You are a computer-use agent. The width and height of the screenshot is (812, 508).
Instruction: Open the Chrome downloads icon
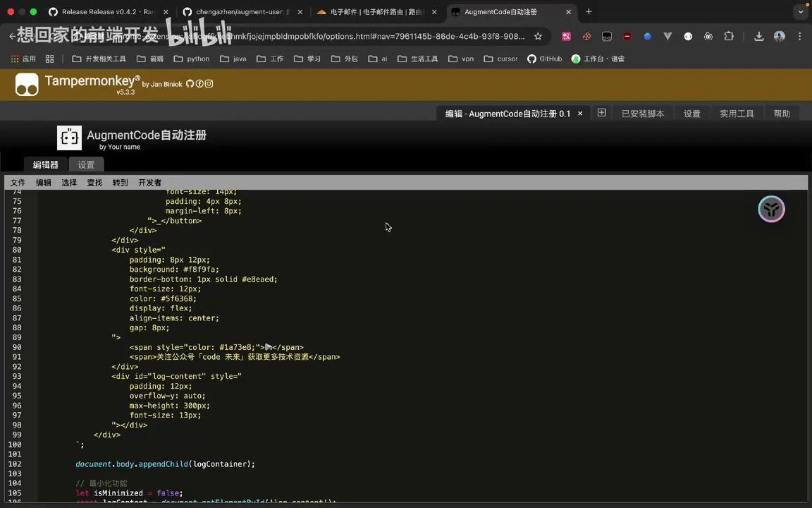758,36
